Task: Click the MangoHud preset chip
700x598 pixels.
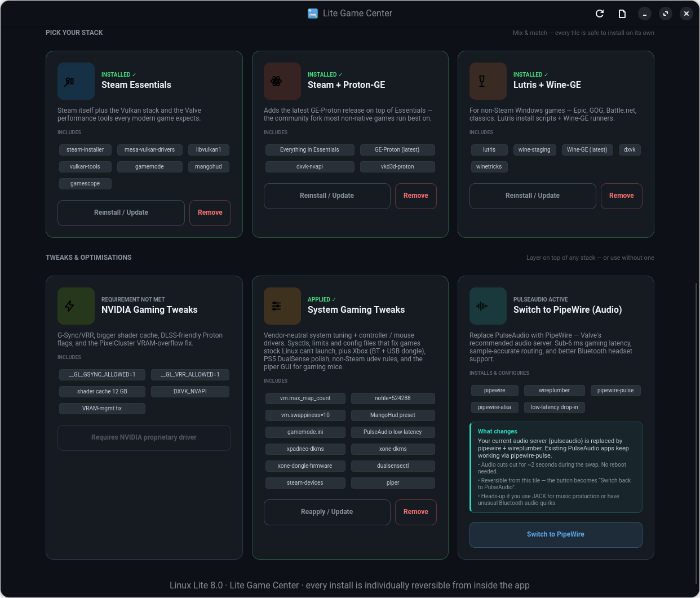Action: (x=393, y=415)
